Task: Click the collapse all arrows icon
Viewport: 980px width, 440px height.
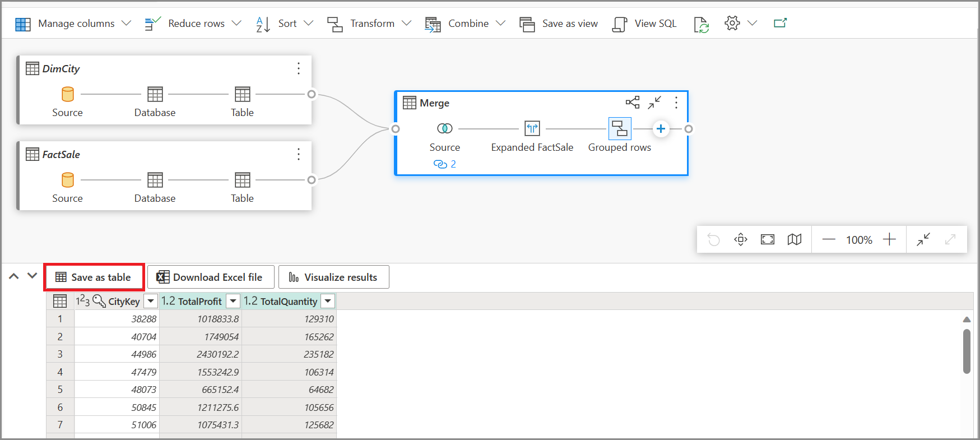Action: tap(923, 240)
